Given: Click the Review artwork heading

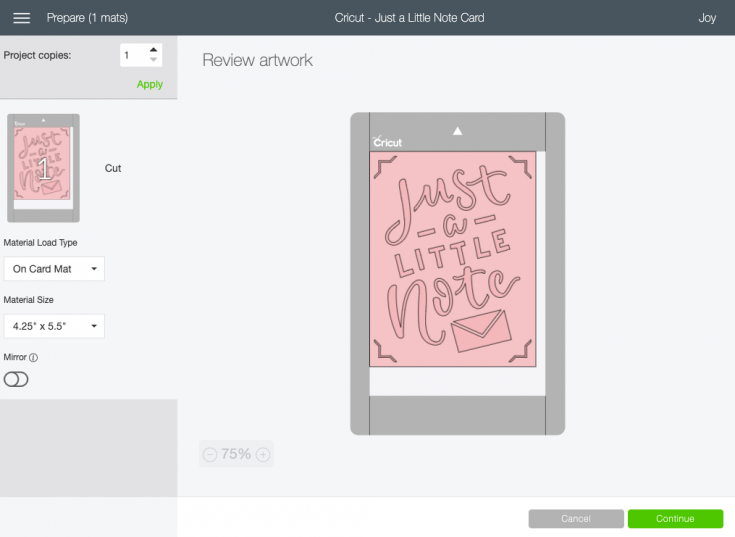Looking at the screenshot, I should point(257,60).
